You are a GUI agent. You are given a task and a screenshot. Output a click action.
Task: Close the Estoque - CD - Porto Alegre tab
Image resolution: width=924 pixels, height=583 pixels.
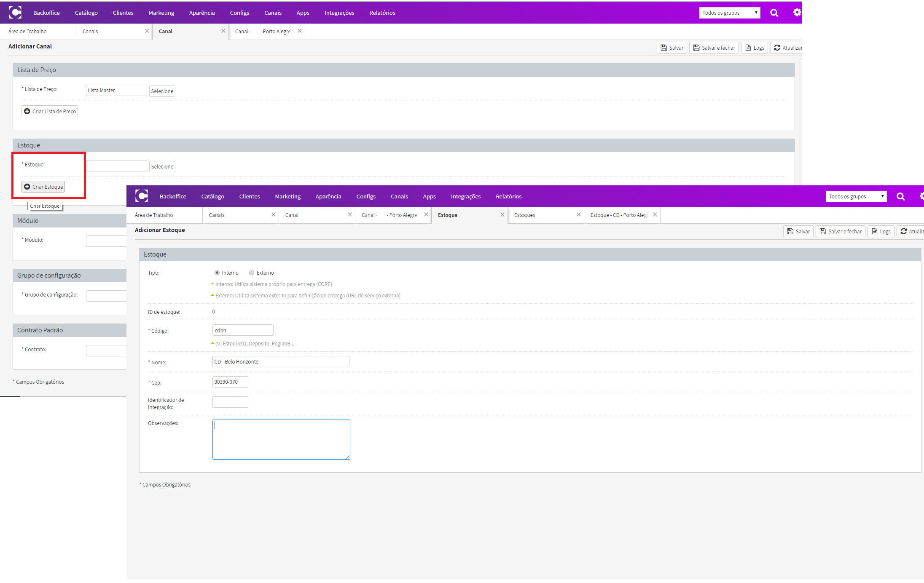tap(655, 214)
